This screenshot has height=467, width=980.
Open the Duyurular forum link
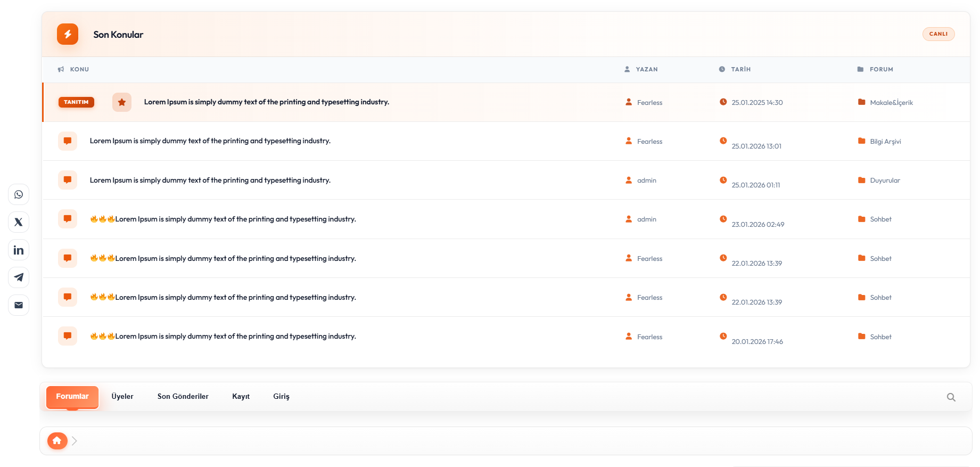point(885,181)
